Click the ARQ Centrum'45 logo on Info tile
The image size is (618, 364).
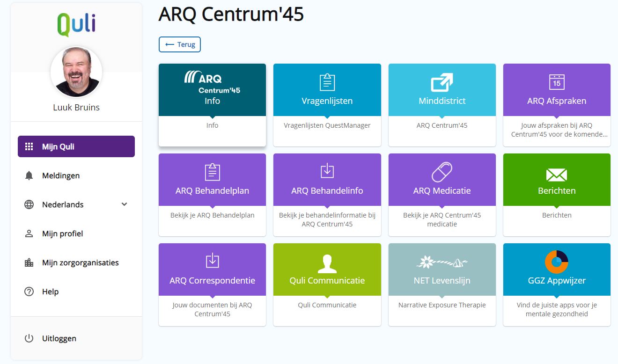pos(212,82)
